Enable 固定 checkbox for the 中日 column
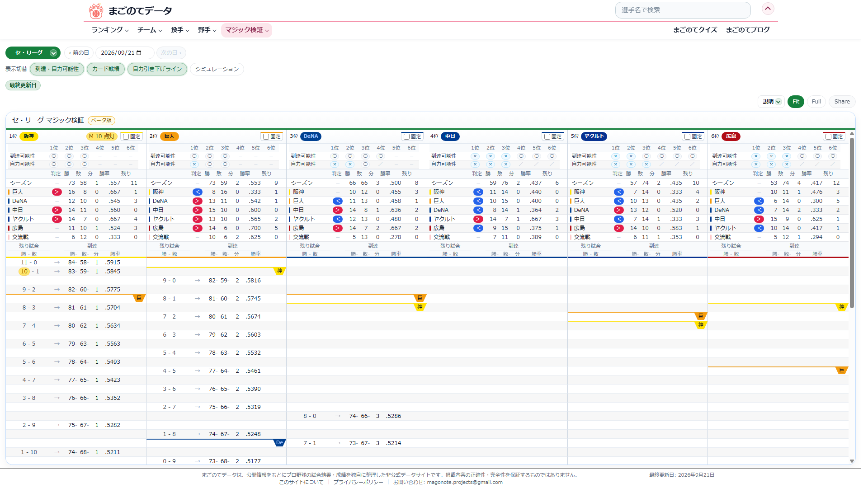868x488 pixels. click(x=547, y=136)
